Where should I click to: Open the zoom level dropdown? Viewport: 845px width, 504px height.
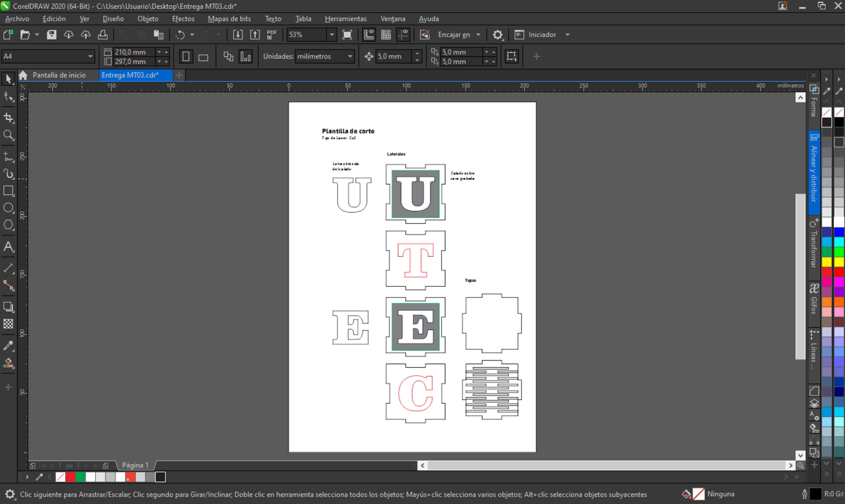(x=332, y=35)
